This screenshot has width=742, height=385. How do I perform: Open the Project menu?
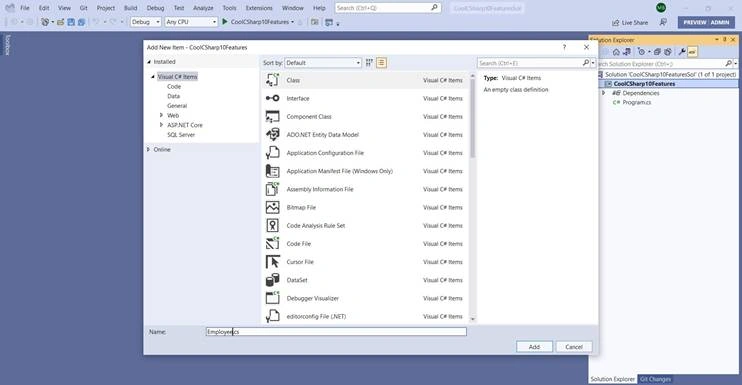point(106,8)
